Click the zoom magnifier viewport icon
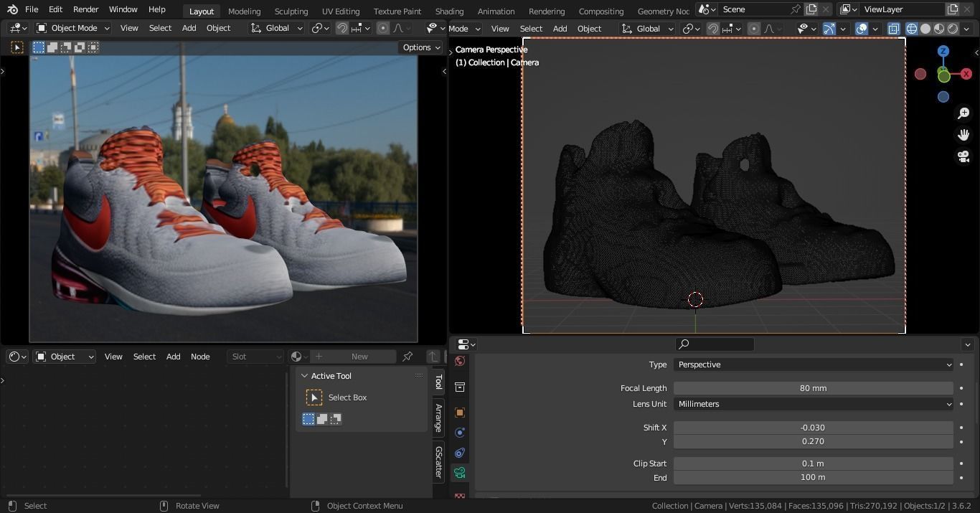 (963, 113)
